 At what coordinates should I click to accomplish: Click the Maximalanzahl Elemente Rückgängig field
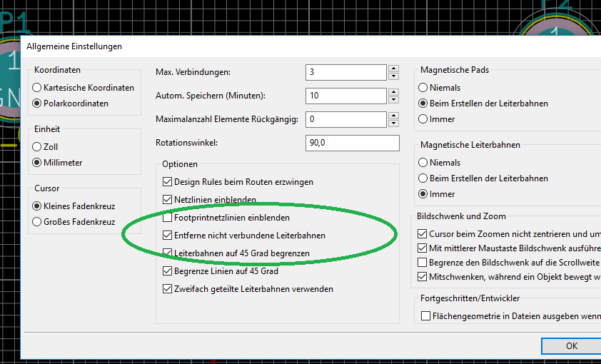click(345, 119)
